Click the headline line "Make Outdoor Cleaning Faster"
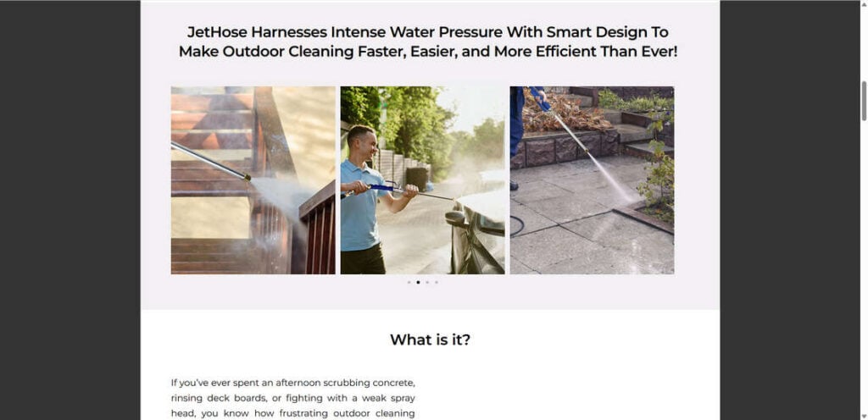 (x=428, y=52)
